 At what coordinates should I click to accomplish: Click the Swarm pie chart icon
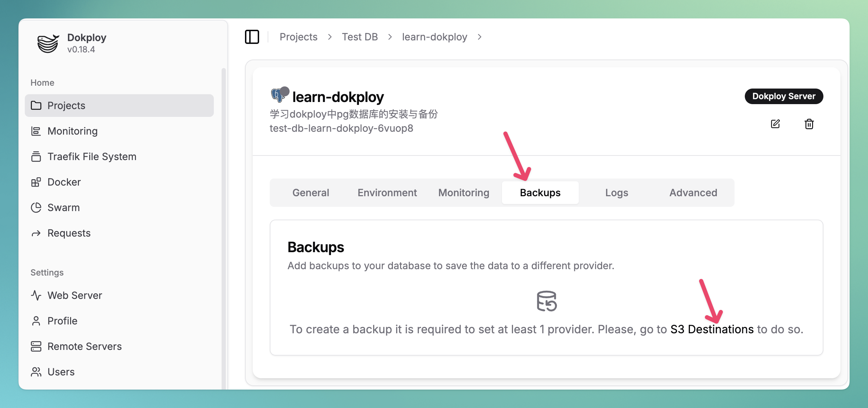[x=36, y=208]
